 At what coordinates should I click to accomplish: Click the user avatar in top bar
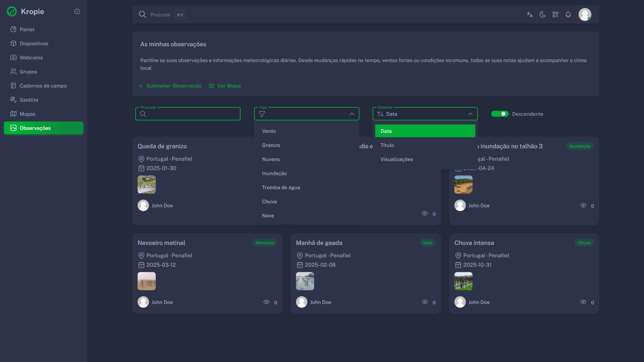[585, 14]
